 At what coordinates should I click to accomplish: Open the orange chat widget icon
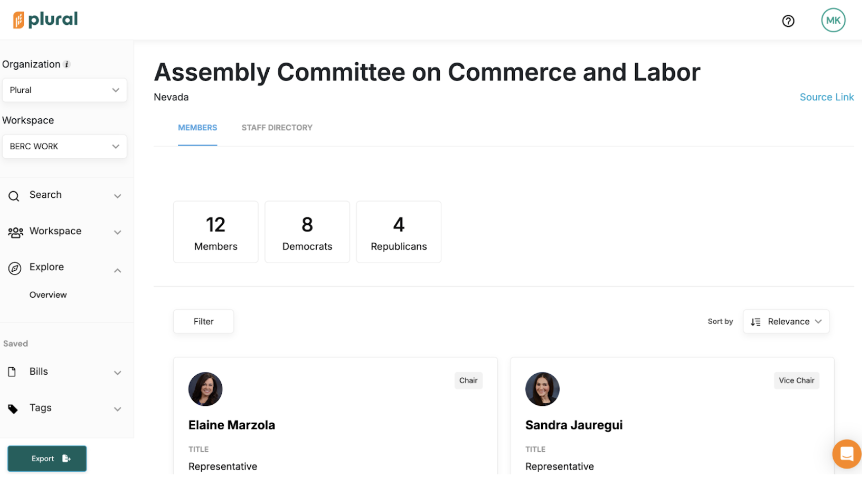pyautogui.click(x=846, y=454)
